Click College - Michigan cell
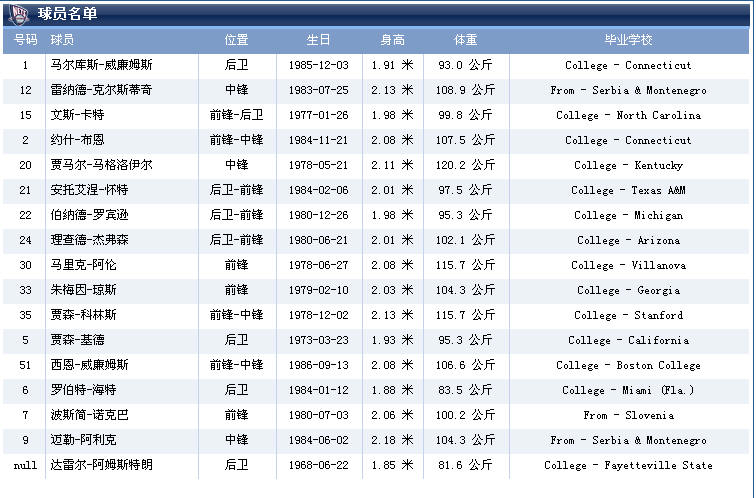This screenshot has width=756, height=498. [x=628, y=215]
